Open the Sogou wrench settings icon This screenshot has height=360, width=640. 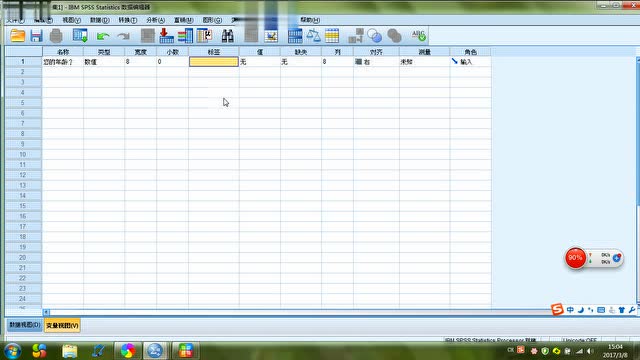pyautogui.click(x=632, y=310)
